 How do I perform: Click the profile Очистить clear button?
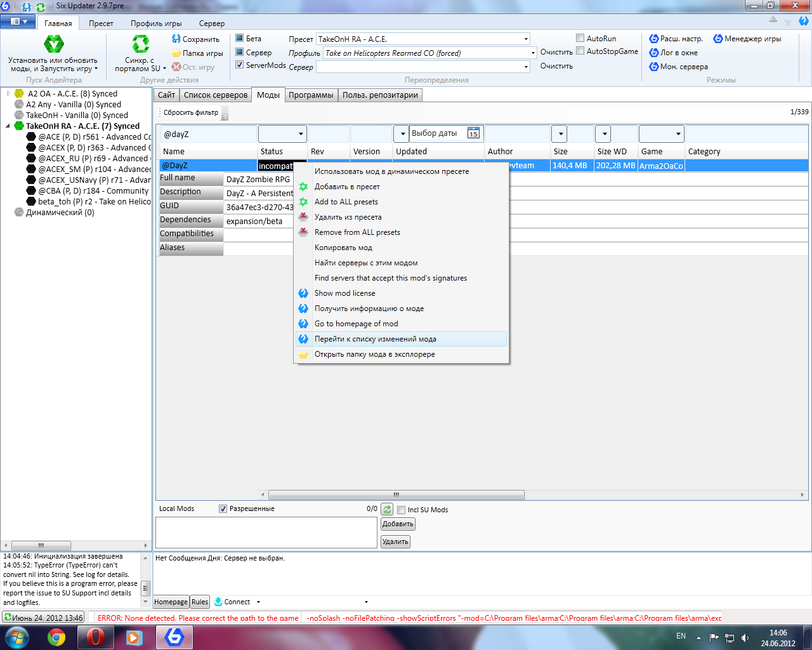(556, 52)
